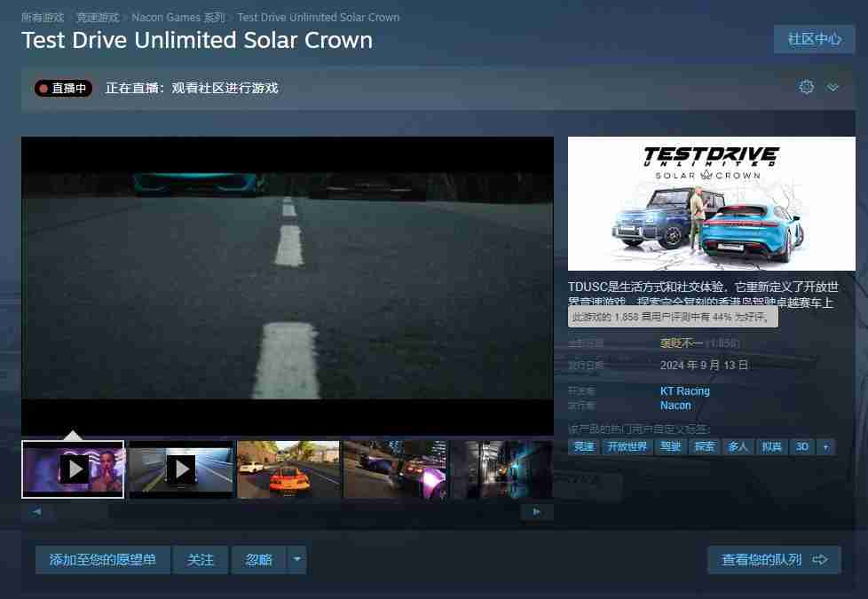Click the KT Racing developer link

684,390
